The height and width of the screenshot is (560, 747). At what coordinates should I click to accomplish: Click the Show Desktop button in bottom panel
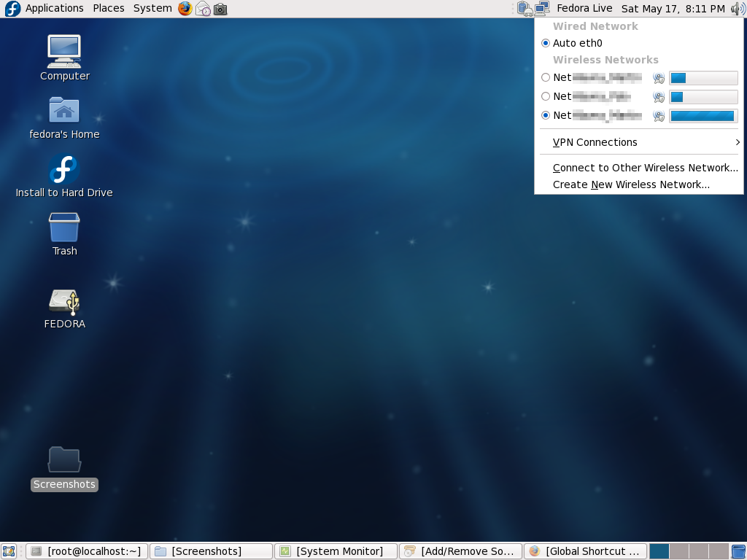[9, 551]
